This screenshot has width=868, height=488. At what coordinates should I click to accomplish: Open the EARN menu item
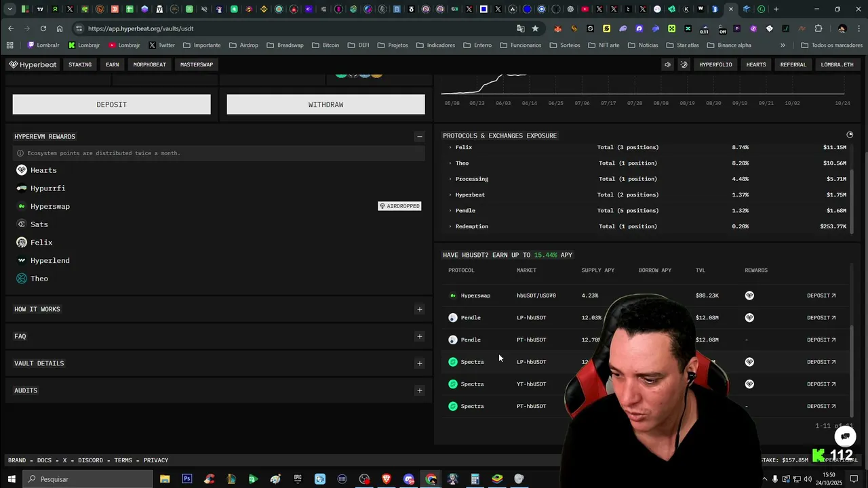coord(113,64)
